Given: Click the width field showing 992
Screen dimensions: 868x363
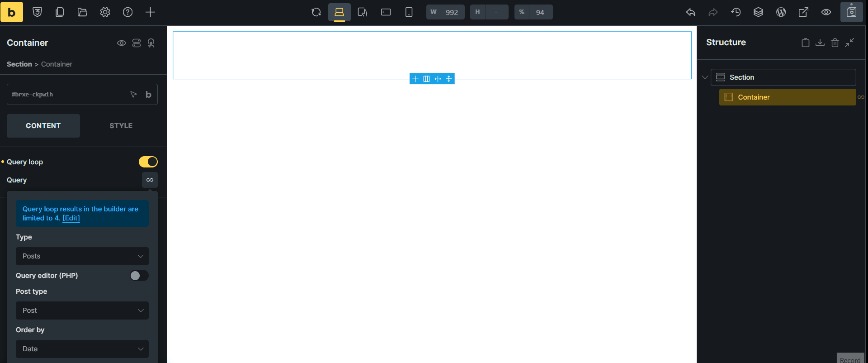Looking at the screenshot, I should (x=452, y=12).
